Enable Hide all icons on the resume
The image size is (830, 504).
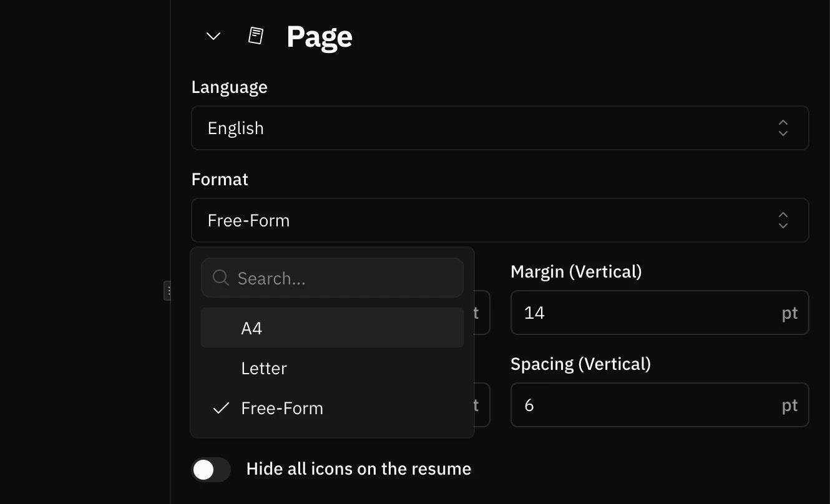(x=210, y=468)
